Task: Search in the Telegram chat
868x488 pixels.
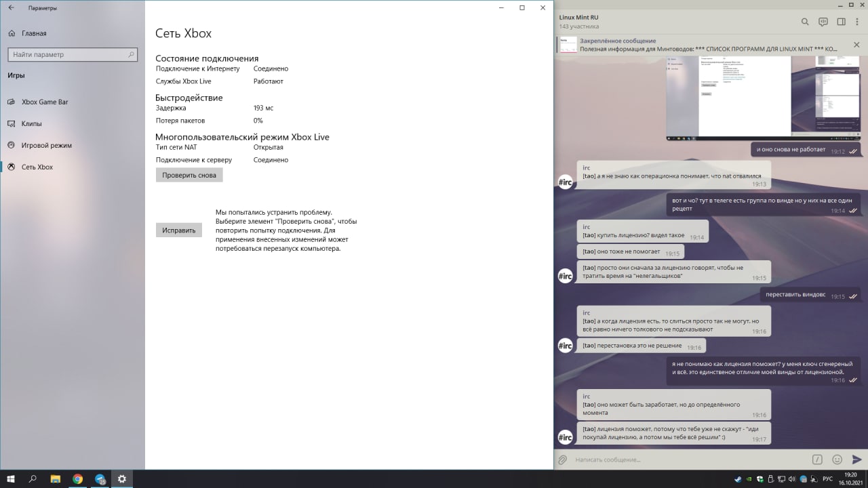Action: tap(805, 22)
